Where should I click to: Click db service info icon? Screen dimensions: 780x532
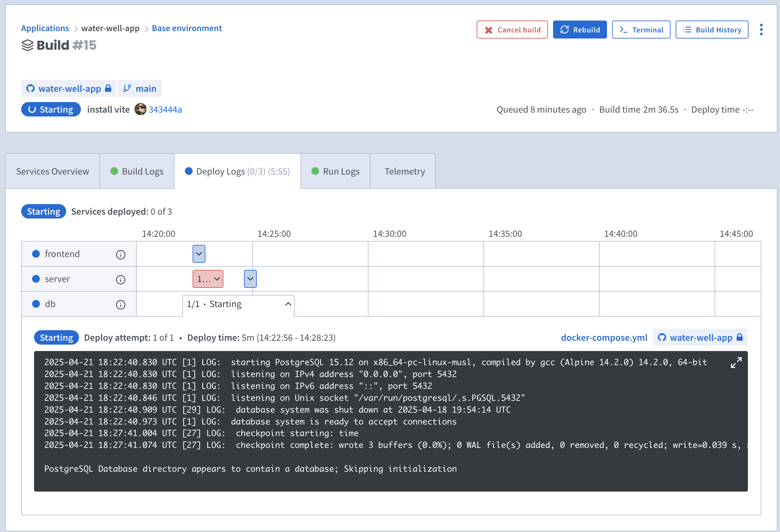point(120,305)
